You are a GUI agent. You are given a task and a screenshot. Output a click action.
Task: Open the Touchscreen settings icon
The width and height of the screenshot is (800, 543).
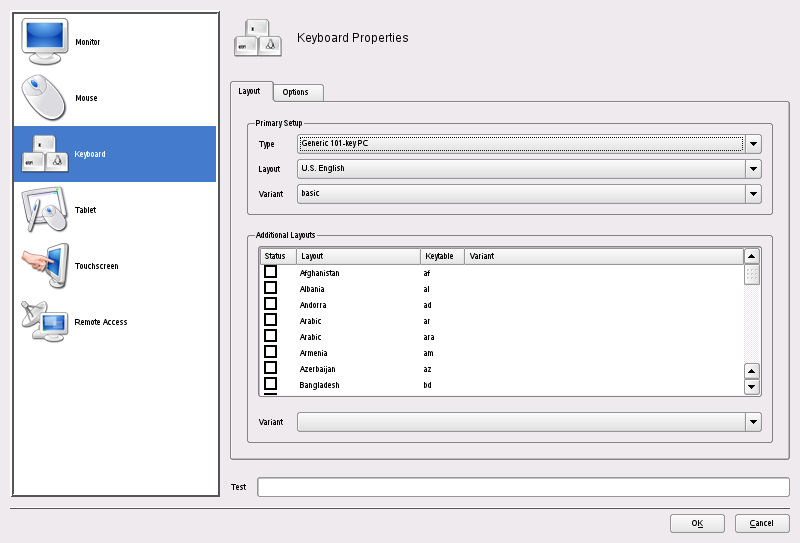click(44, 266)
